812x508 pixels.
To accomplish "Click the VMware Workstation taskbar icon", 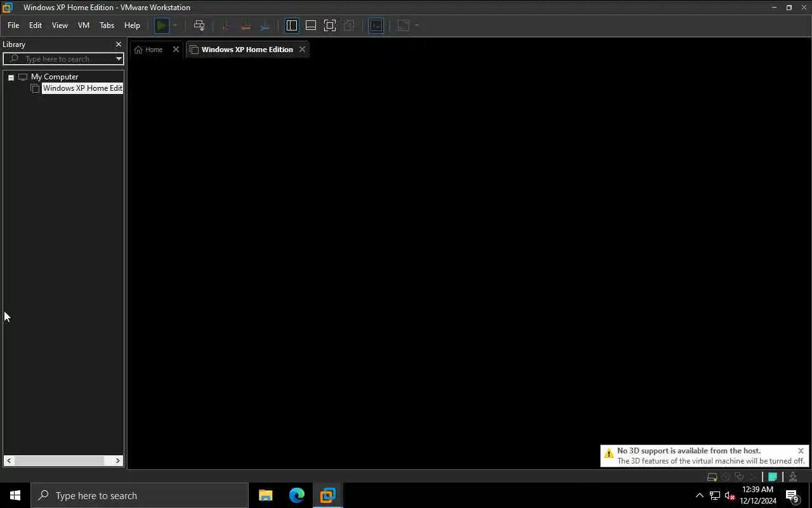I will click(x=327, y=495).
